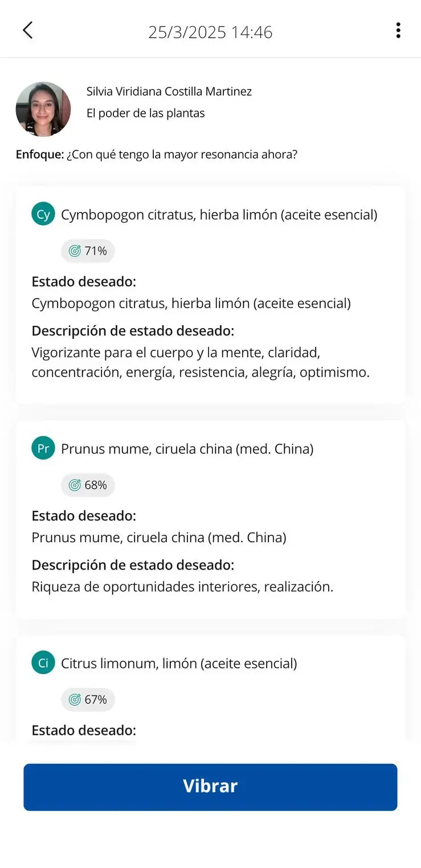421x868 pixels.
Task: Tap the 67% resonance target badge
Action: 88,699
